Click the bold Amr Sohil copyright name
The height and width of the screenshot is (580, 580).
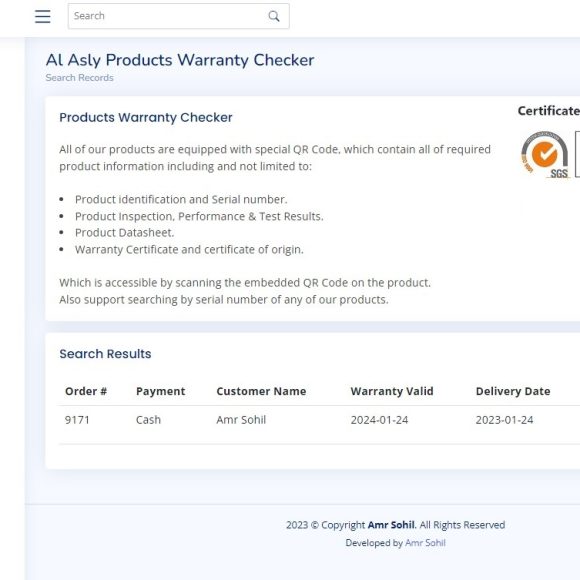(392, 525)
